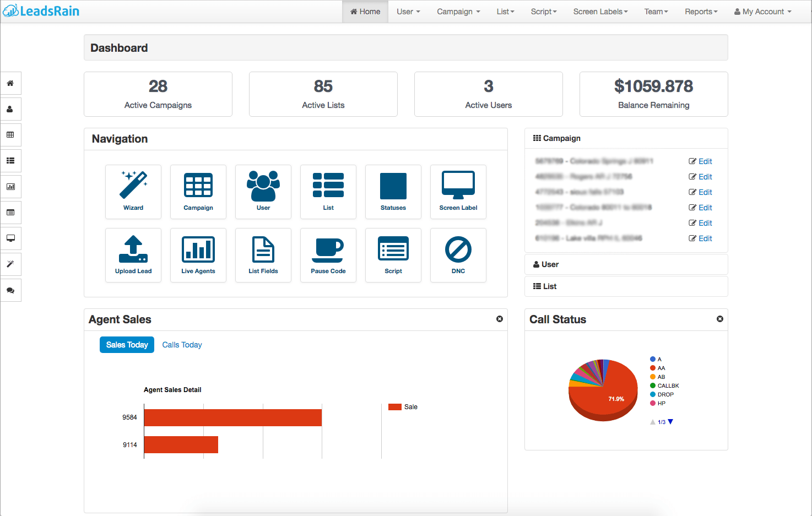Edit the third campaign in the list
Image resolution: width=812 pixels, height=516 pixels.
click(x=700, y=192)
